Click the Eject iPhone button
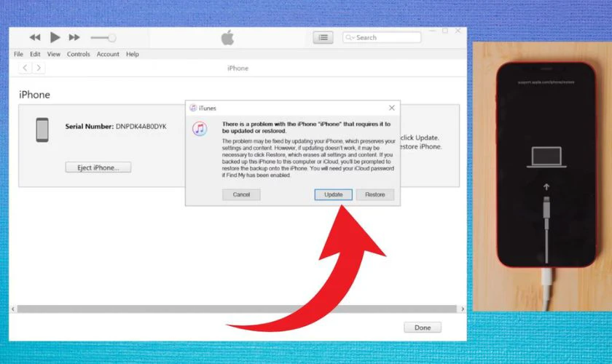 coord(98,167)
